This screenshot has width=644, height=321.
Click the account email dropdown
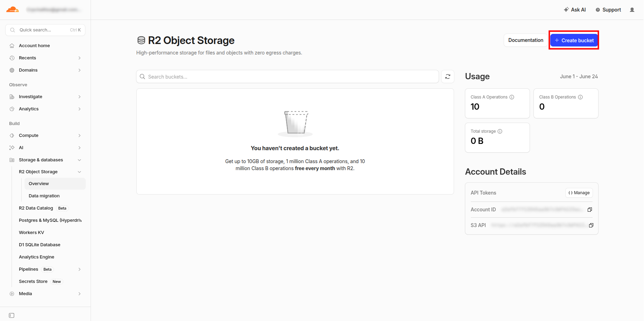pos(54,10)
